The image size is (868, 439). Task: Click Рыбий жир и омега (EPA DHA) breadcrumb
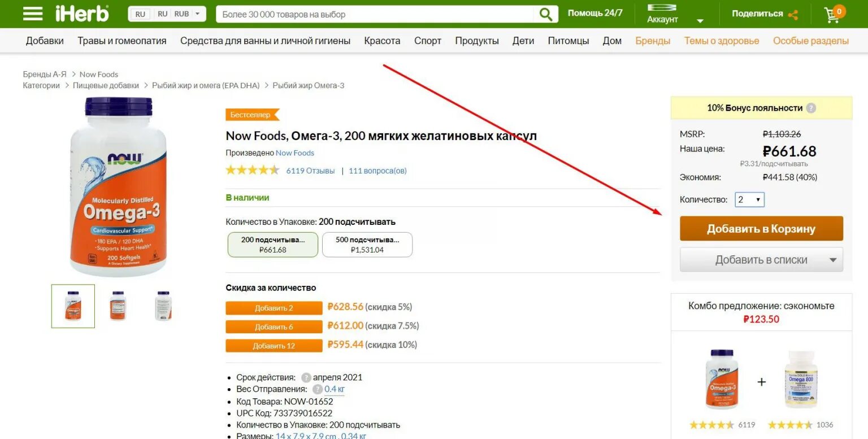point(206,86)
